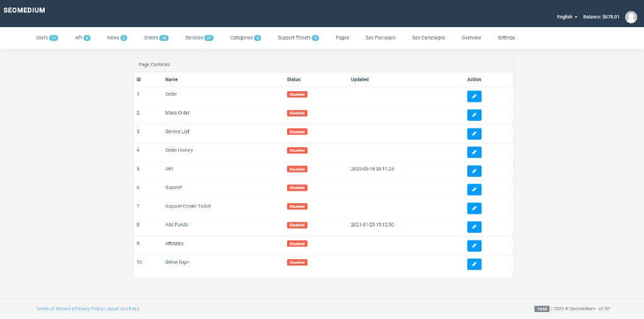This screenshot has height=319, width=644.
Task: Open the about us footer link
Action: coord(116,309)
